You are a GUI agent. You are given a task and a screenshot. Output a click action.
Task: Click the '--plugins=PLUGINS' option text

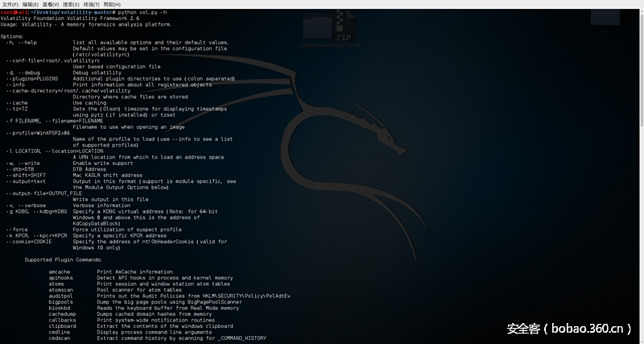[31, 79]
